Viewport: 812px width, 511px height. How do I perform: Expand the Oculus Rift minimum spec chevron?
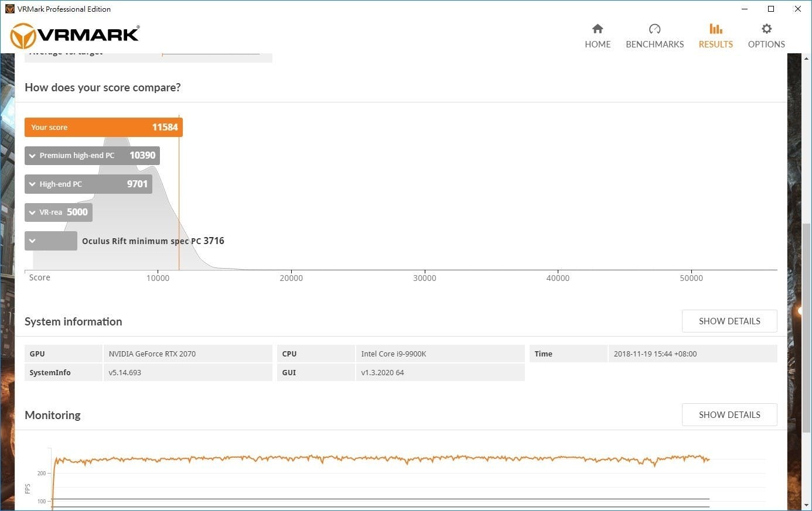pyautogui.click(x=32, y=241)
